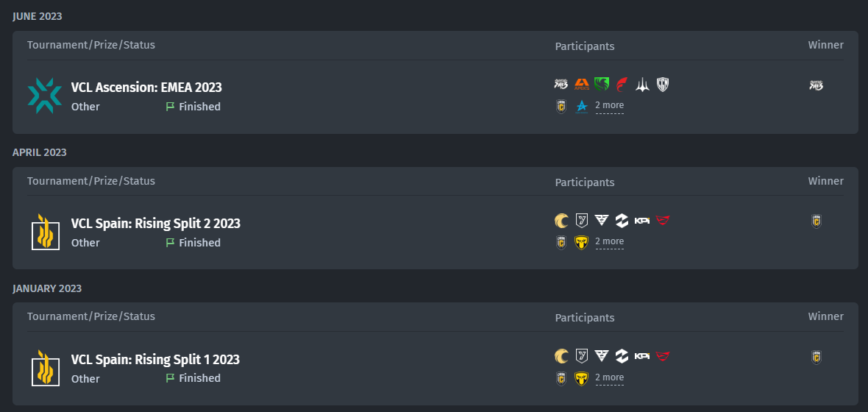This screenshot has width=868, height=412.
Task: Click the orange APEKS team logo
Action: click(581, 84)
